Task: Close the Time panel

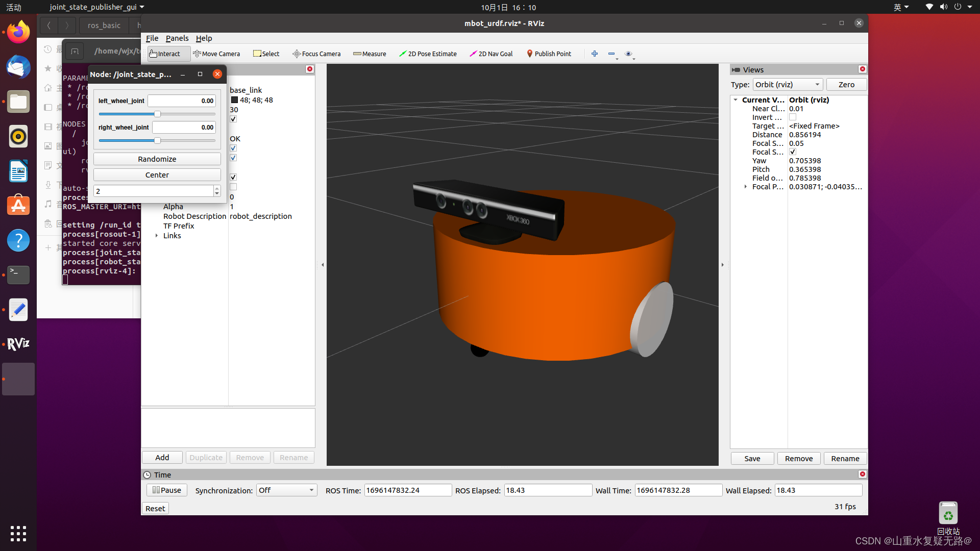Action: coord(863,474)
